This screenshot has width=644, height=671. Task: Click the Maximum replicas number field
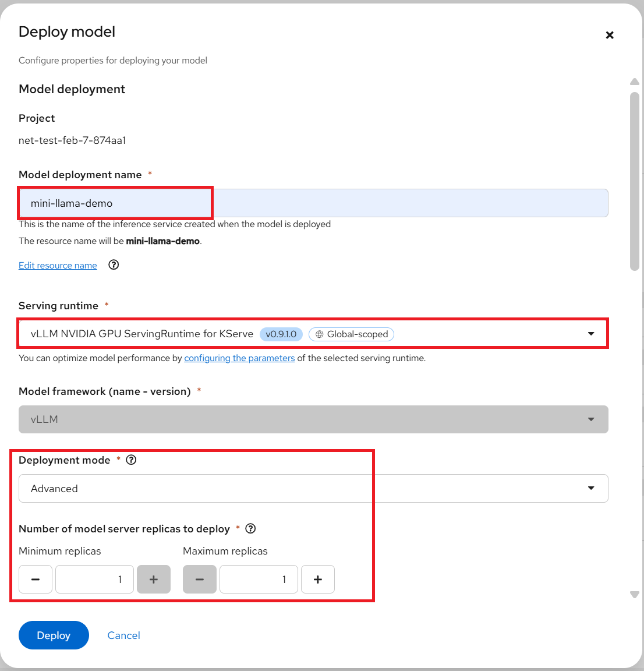(x=259, y=580)
